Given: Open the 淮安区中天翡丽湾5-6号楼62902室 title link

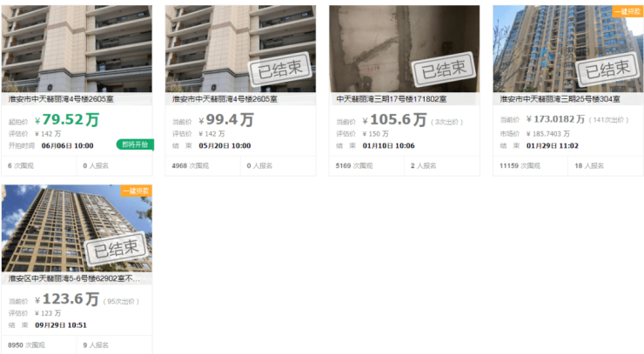Looking at the screenshot, I should click(74, 278).
